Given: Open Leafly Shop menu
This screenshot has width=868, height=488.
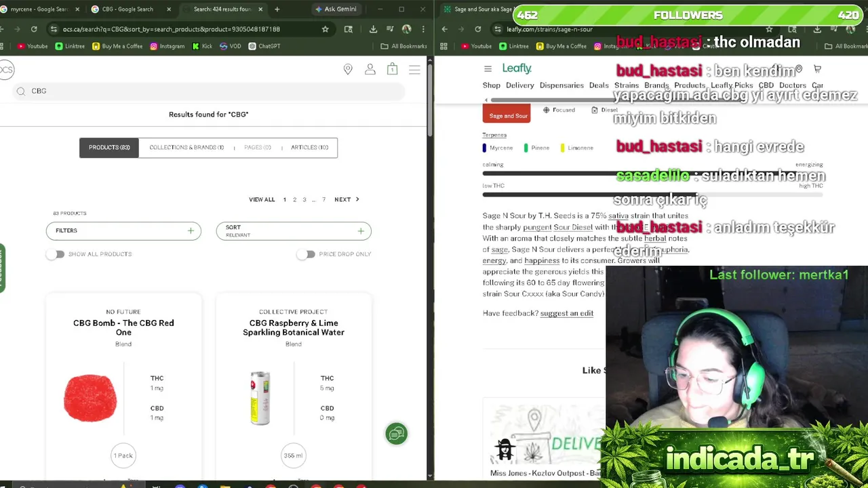Looking at the screenshot, I should (492, 85).
